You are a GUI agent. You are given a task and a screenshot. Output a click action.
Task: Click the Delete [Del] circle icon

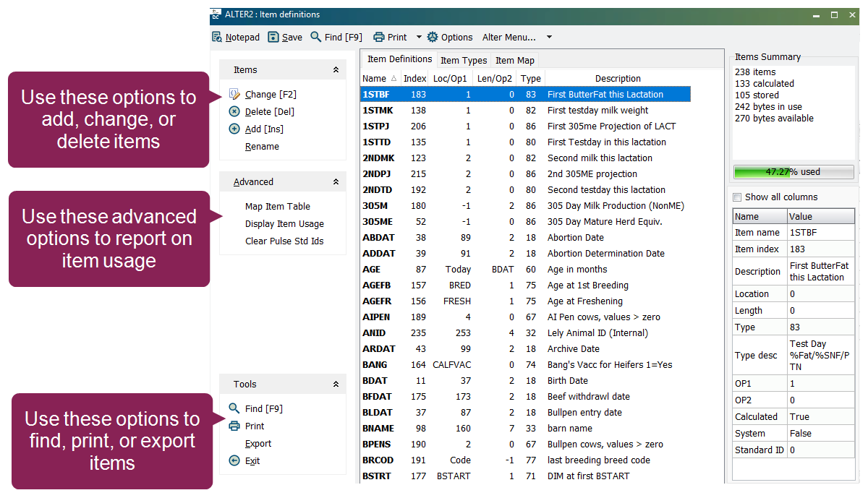(x=234, y=111)
